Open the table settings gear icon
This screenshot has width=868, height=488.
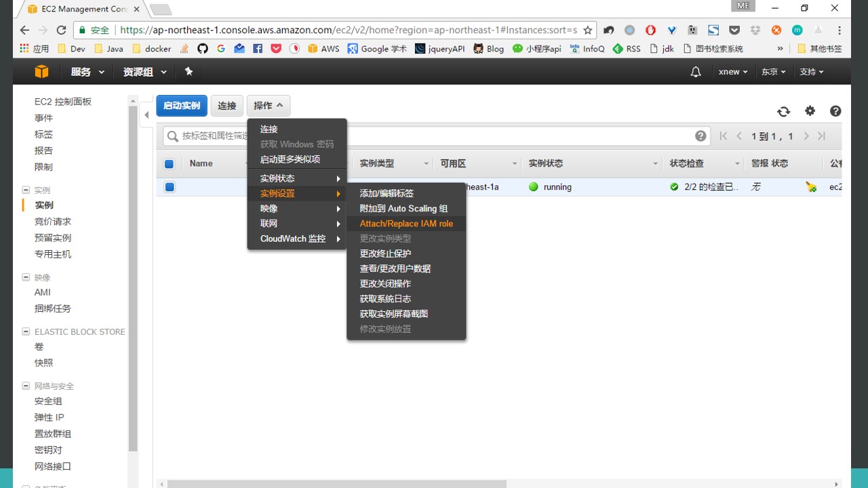[810, 111]
